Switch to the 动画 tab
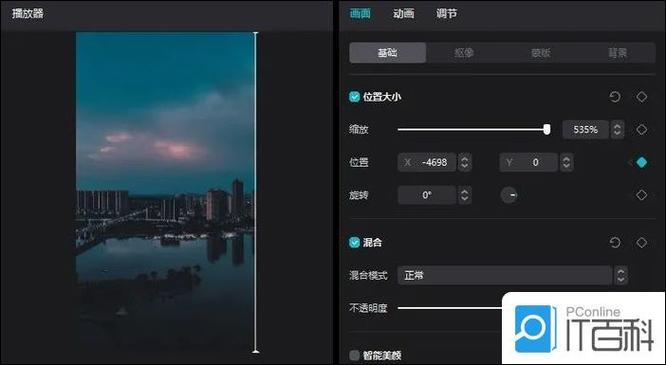Image resolution: width=666 pixels, height=365 pixels. click(x=403, y=14)
